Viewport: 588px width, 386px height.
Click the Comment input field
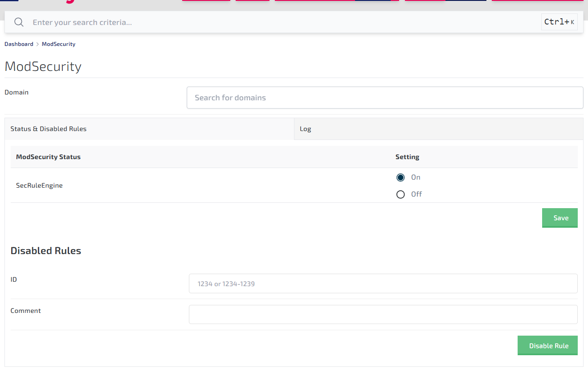(x=383, y=314)
